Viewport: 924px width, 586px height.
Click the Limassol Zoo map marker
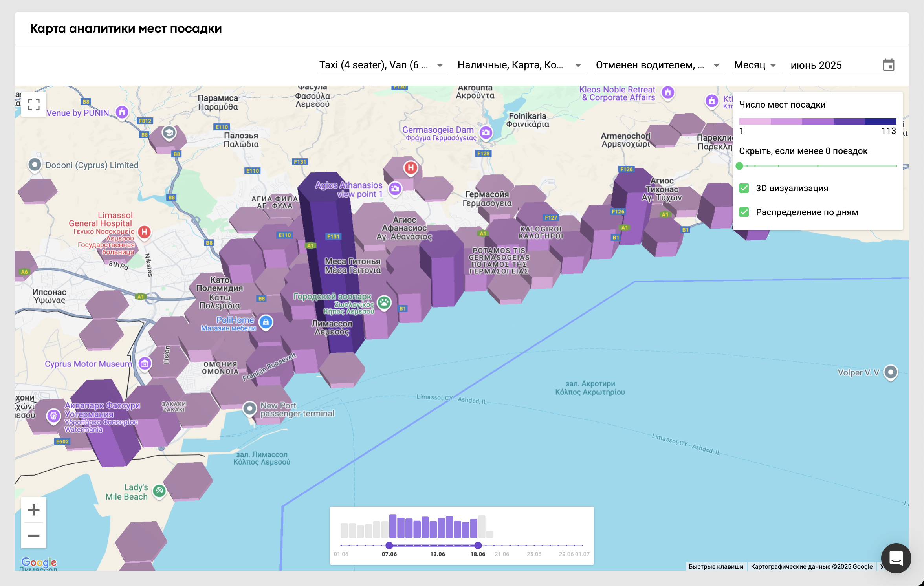pos(384,303)
